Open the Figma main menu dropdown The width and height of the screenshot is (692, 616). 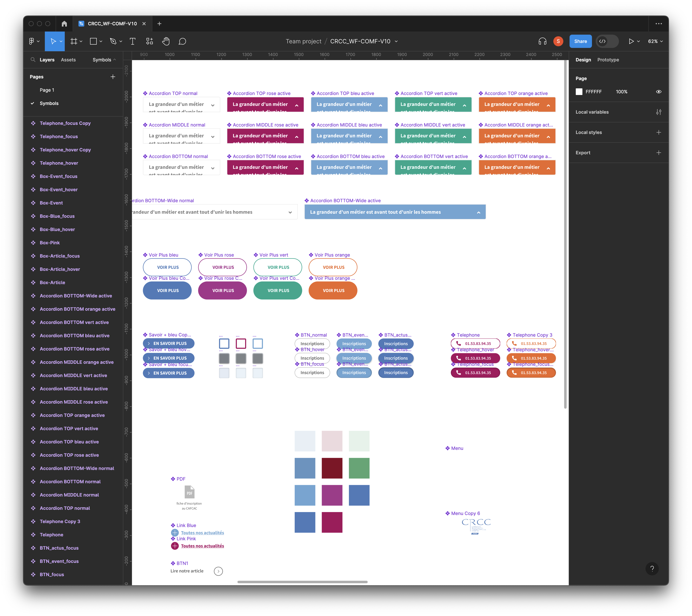point(34,41)
